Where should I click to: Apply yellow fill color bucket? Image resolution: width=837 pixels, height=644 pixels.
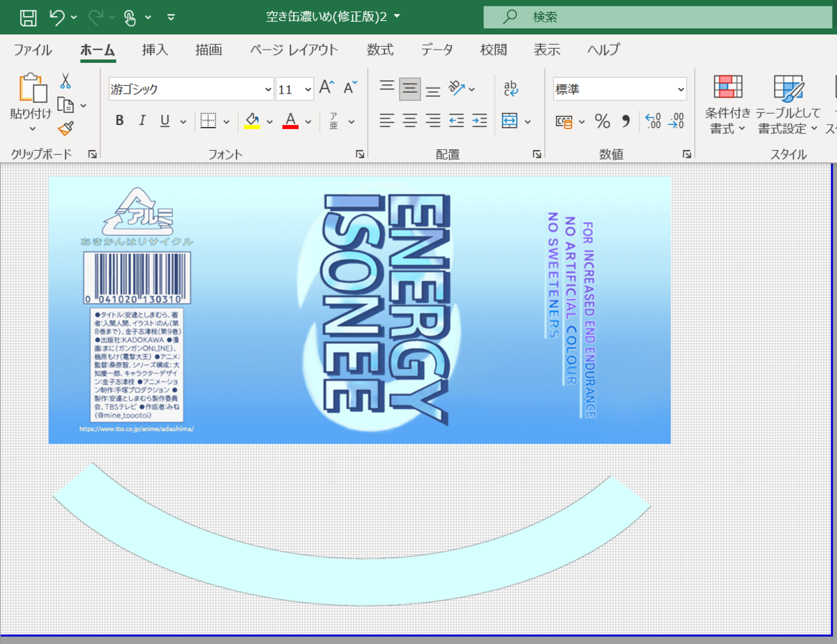click(x=252, y=121)
